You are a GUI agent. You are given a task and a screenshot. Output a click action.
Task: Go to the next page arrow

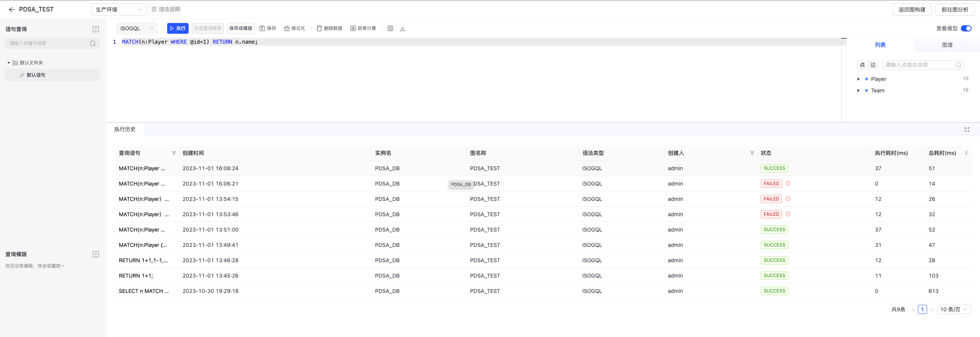click(x=932, y=309)
